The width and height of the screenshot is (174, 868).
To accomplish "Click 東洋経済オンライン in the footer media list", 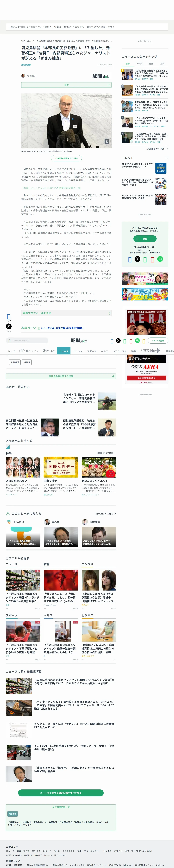I will pos(96,865).
